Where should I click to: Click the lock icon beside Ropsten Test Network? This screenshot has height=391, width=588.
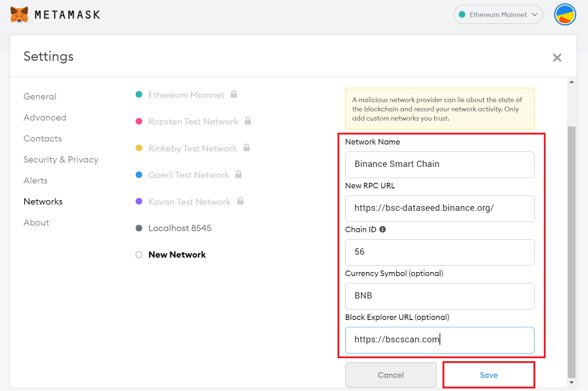248,121
